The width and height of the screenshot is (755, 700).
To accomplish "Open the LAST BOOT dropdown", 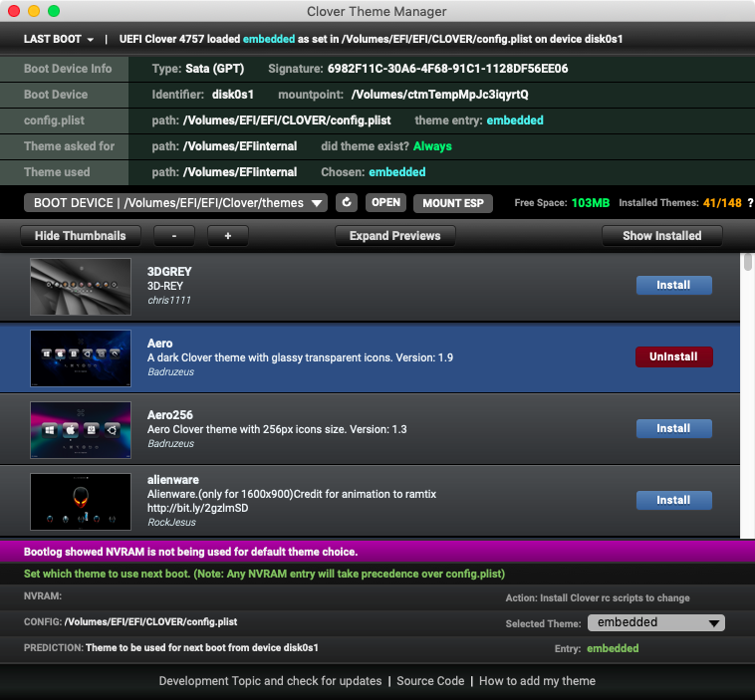I will click(x=58, y=39).
